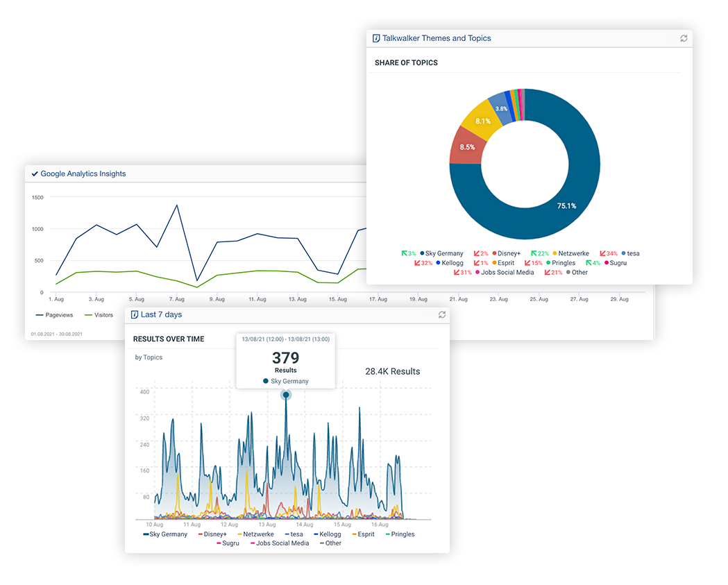Click the 'by Topics' subtitle
The image size is (728, 585).
pyautogui.click(x=149, y=357)
